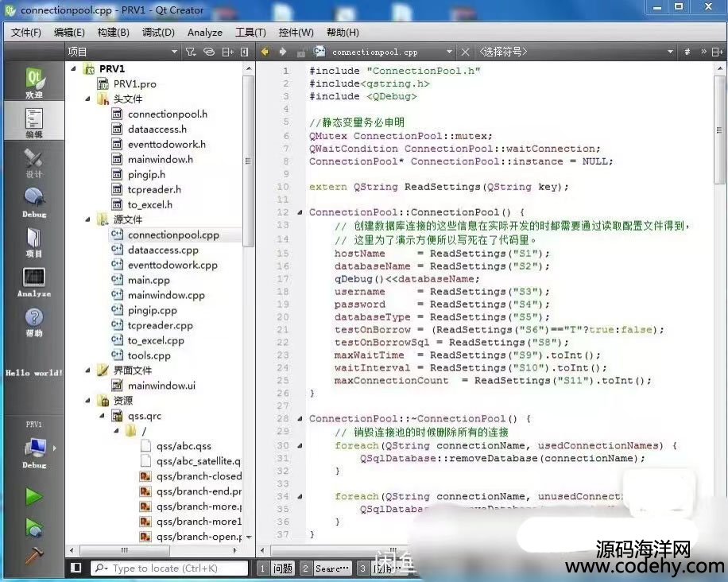Select mainwindow.cpp source file
728x582 pixels.
pyautogui.click(x=166, y=296)
